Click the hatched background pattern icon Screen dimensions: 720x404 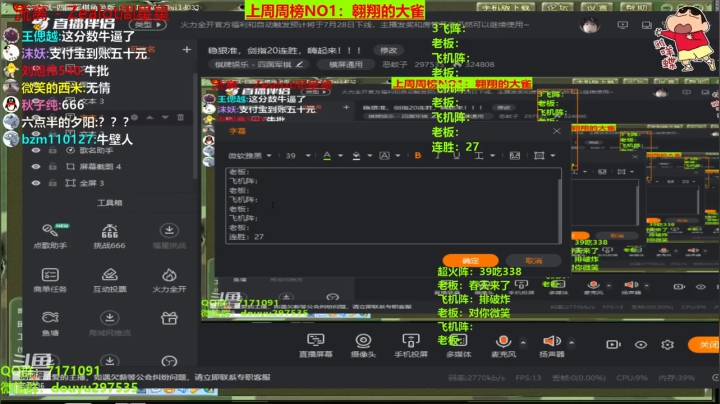coord(539,156)
